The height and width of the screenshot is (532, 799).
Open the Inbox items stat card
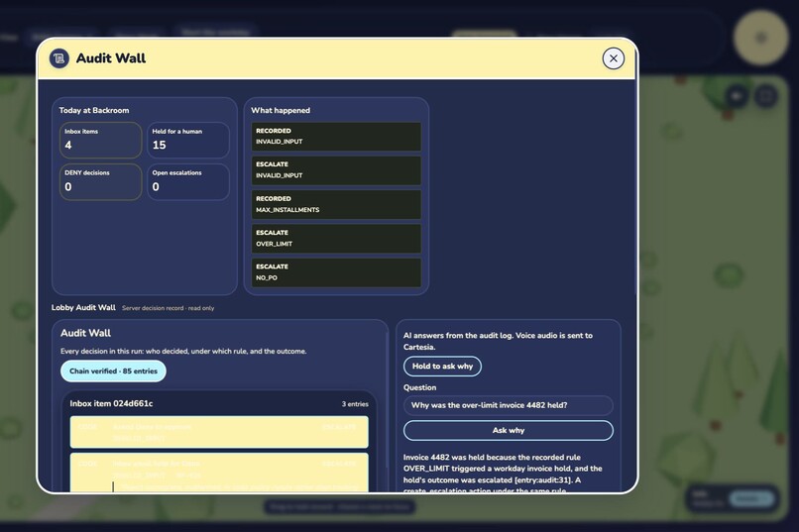point(100,140)
